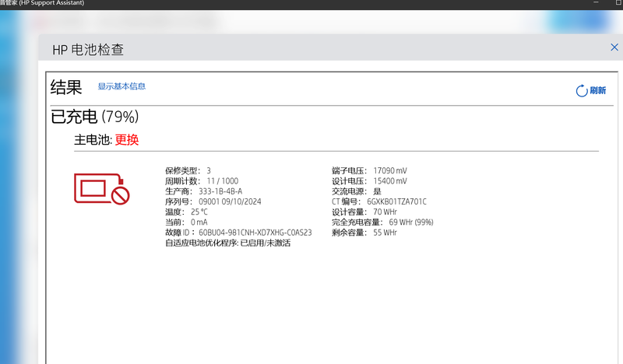This screenshot has width=623, height=364.
Task: Click the 自适应电池优化程序 status line
Action: [x=227, y=243]
